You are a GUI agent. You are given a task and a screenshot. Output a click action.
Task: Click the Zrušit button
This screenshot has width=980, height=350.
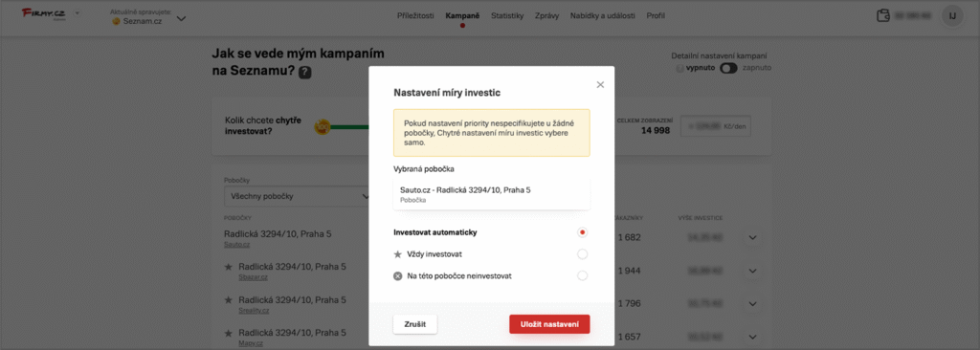click(415, 324)
